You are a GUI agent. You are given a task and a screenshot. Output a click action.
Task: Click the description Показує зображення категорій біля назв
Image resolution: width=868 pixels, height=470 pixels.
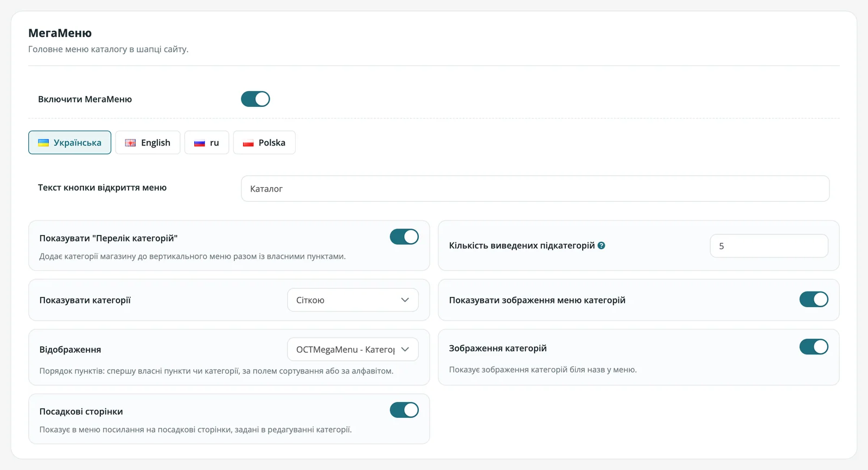[x=542, y=370]
